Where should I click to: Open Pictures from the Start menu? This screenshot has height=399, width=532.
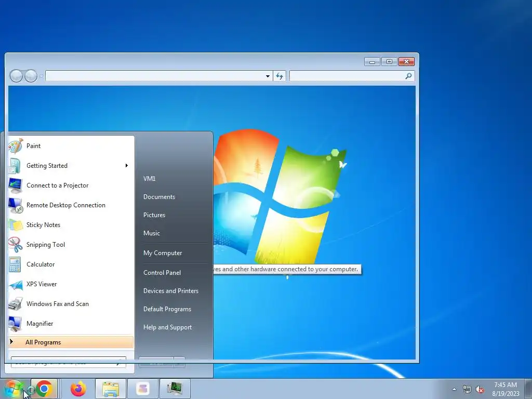(x=154, y=215)
